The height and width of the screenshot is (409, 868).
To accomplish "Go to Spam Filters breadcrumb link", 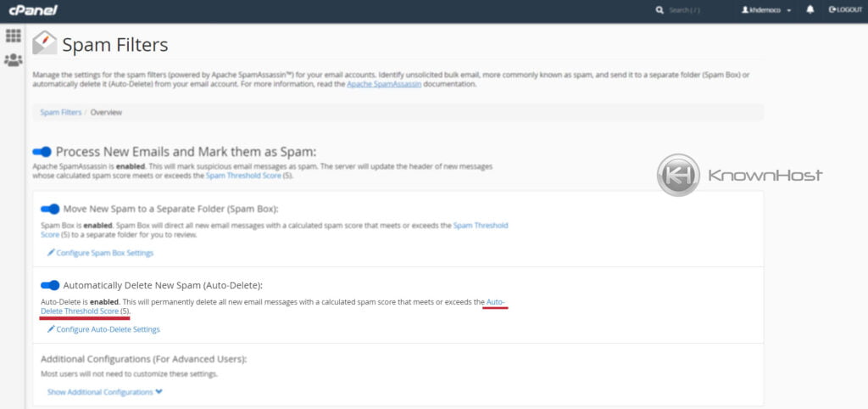I will point(60,113).
